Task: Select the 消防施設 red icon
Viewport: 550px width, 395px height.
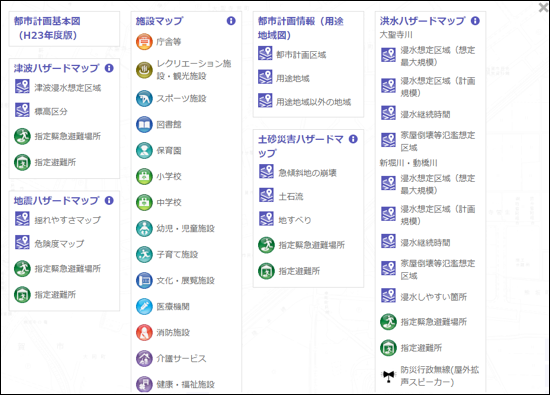Action: pyautogui.click(x=144, y=332)
